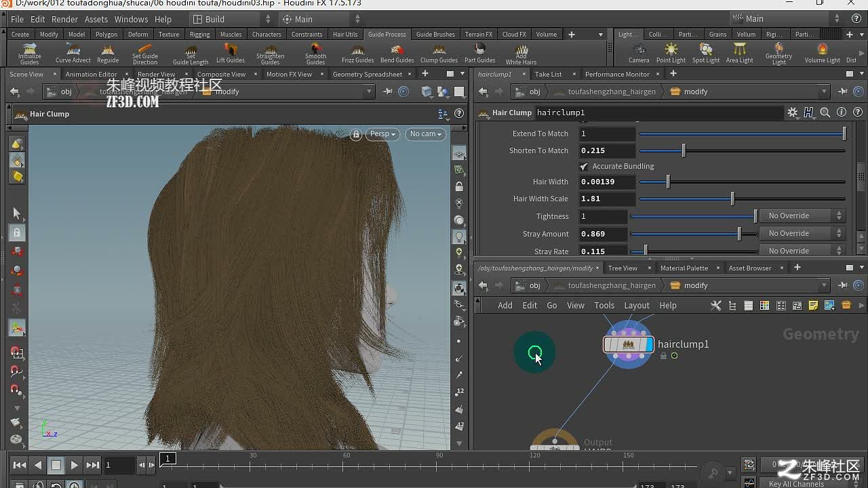Choose the viewport select arrow tool
Screen dimensions: 868x488
[x=17, y=213]
